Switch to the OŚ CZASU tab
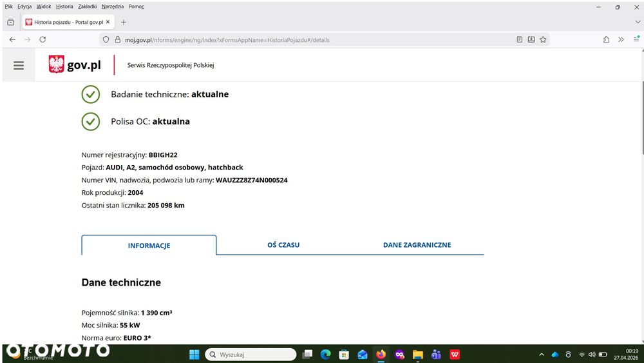644x363 pixels. [x=283, y=245]
